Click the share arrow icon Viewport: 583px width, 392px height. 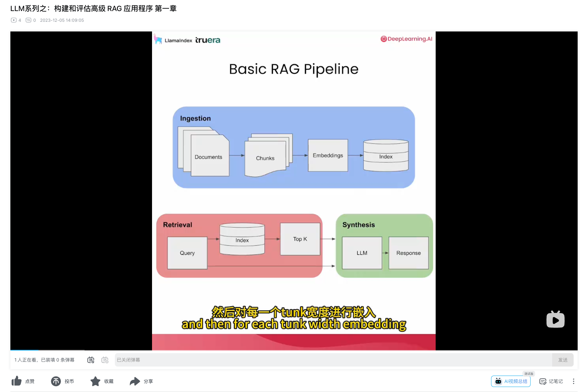(135, 381)
